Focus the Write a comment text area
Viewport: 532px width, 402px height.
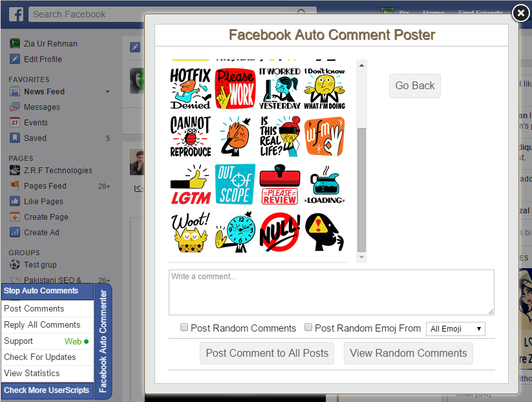331,292
